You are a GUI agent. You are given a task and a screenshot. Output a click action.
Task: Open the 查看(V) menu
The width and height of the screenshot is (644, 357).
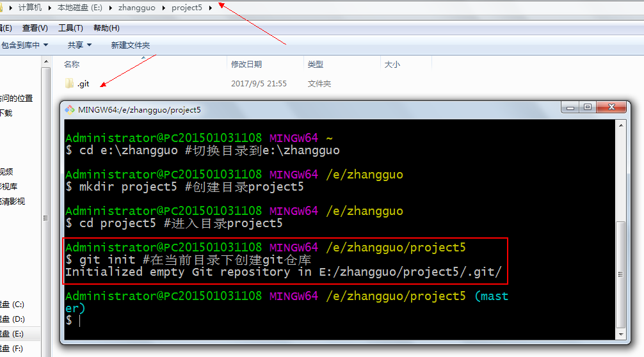35,28
